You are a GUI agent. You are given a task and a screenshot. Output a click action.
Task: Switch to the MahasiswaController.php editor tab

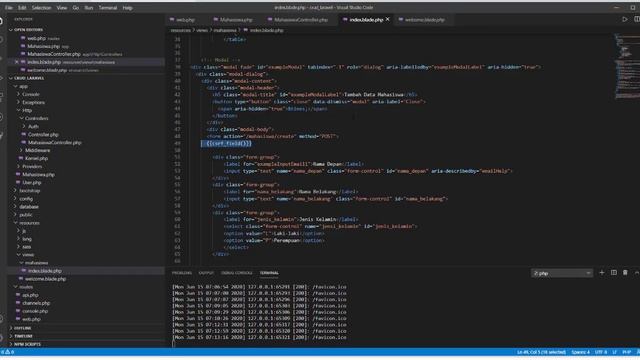pyautogui.click(x=300, y=20)
